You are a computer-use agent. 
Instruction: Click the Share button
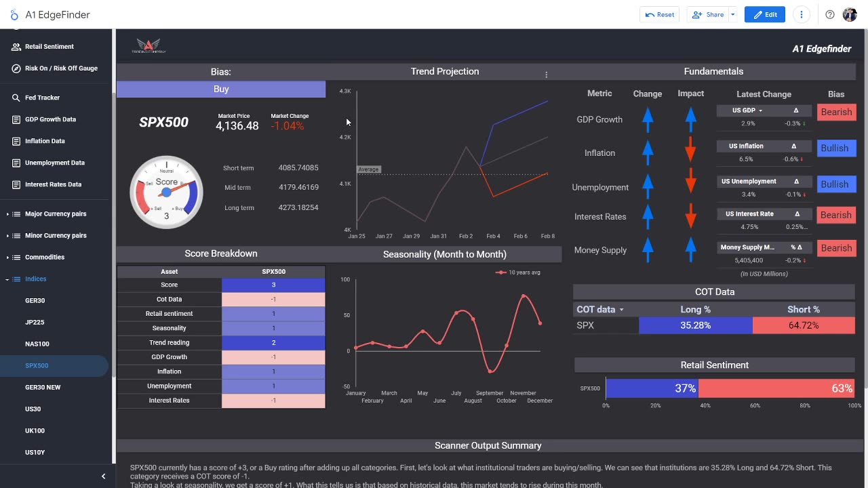tap(707, 15)
